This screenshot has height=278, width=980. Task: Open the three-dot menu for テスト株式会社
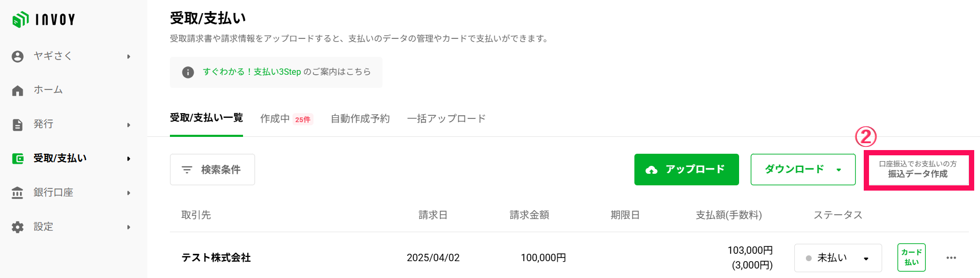[x=951, y=257]
